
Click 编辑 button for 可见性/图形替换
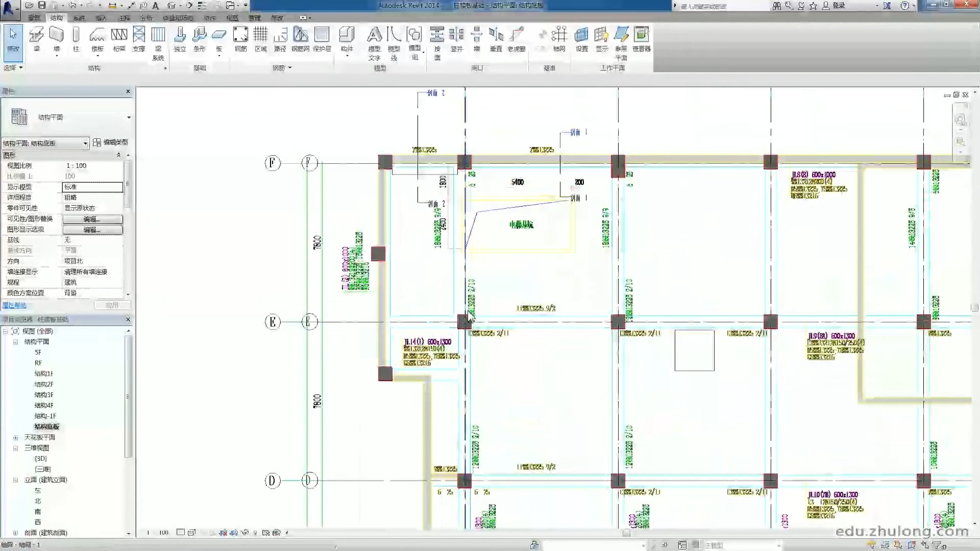tap(92, 219)
